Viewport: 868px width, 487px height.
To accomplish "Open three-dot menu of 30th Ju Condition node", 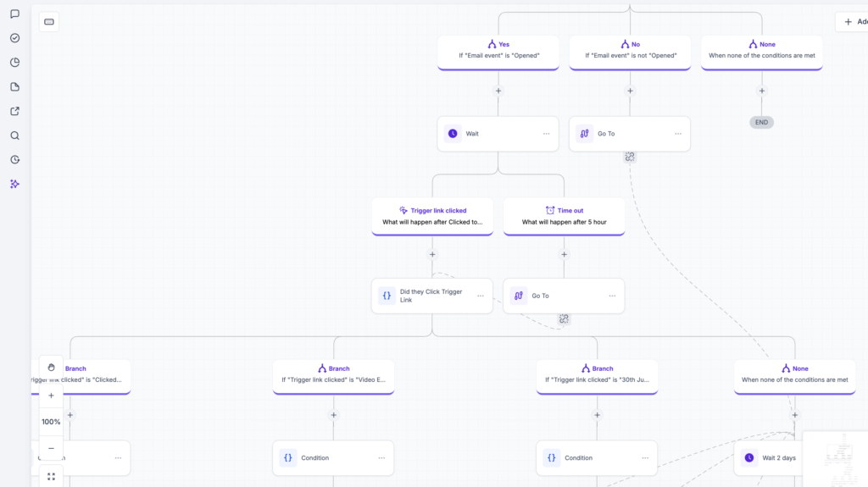I will (645, 458).
